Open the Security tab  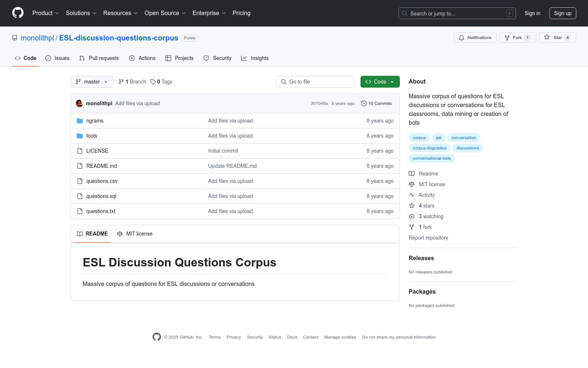tap(218, 58)
